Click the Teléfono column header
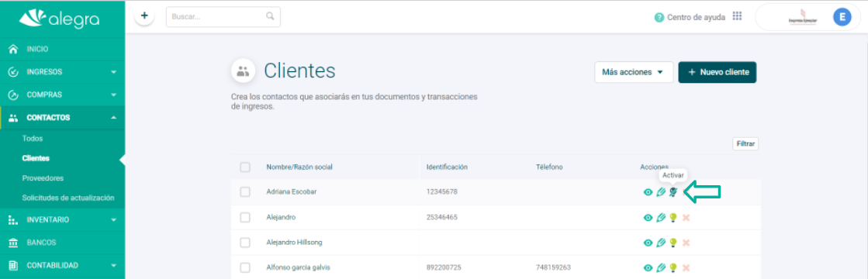The image size is (868, 279). click(x=549, y=167)
